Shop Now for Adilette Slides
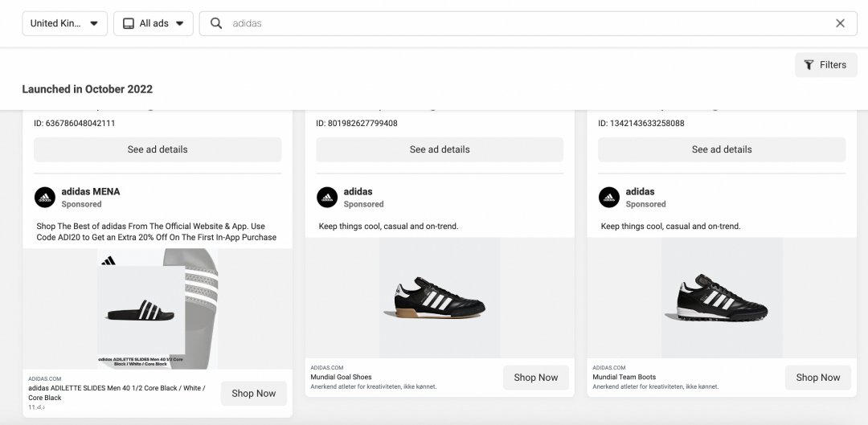 [253, 394]
